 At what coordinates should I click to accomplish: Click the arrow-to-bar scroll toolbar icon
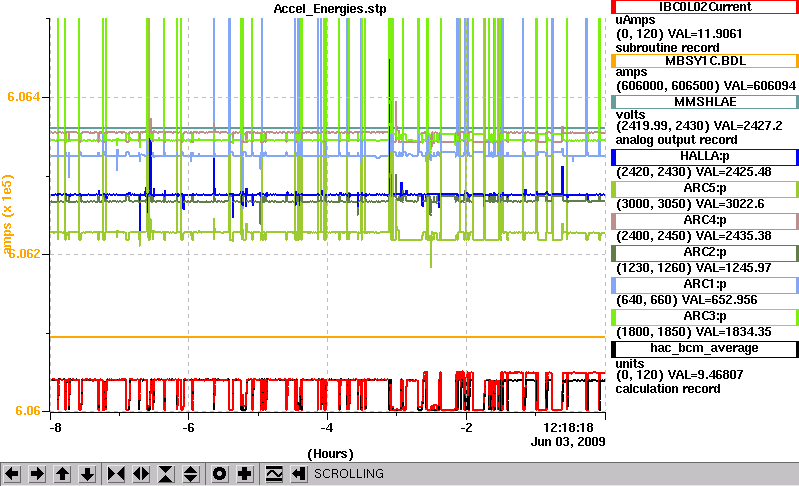click(299, 474)
